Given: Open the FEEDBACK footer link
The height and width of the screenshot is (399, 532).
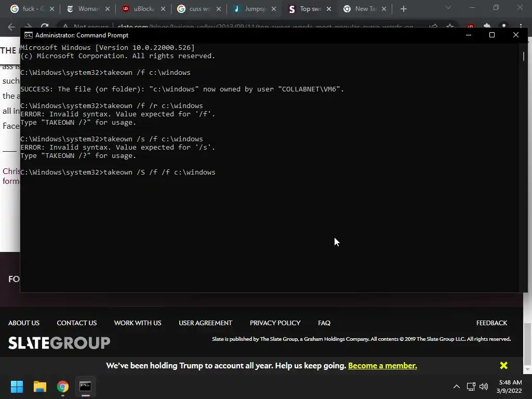Looking at the screenshot, I should [x=491, y=323].
